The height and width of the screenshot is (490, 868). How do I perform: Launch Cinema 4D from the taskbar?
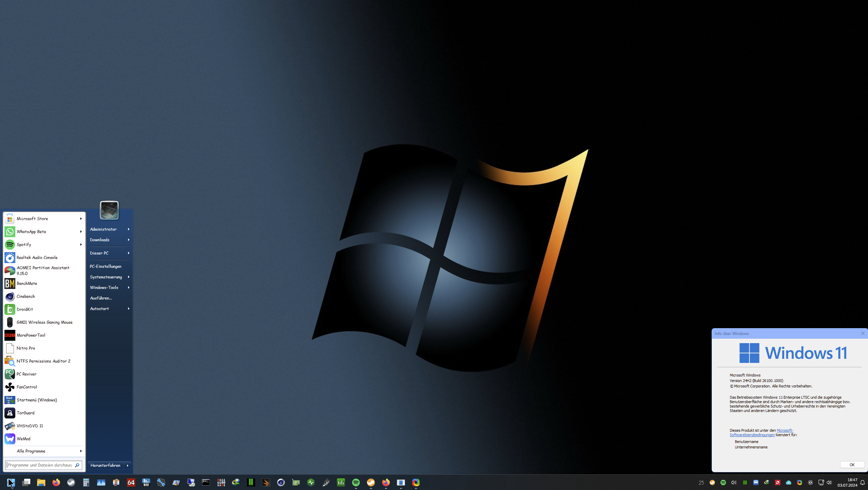click(x=281, y=483)
